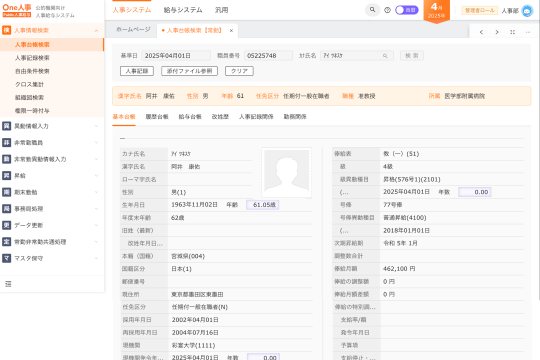Select the 改姓歴 tab
The image size is (540, 360).
pyautogui.click(x=220, y=117)
